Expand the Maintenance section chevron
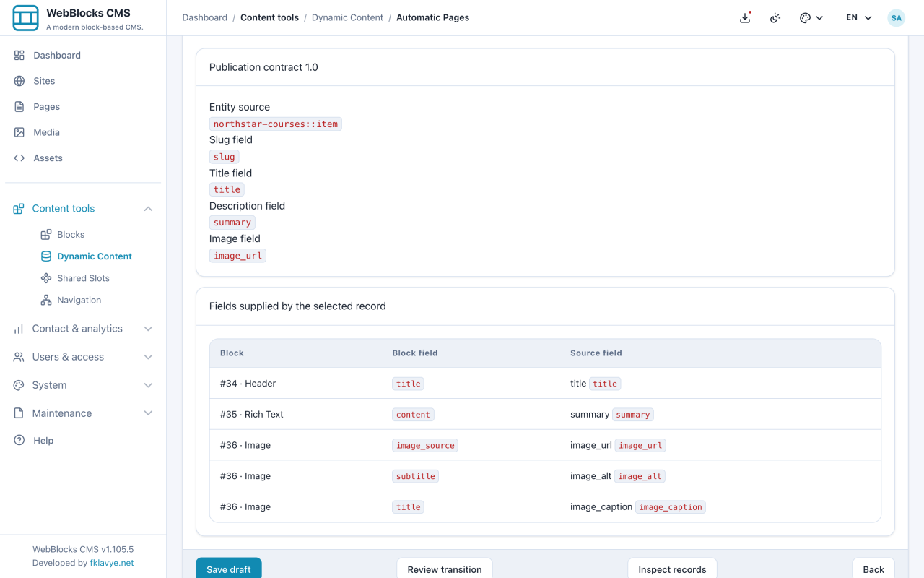The image size is (924, 578). 148,413
